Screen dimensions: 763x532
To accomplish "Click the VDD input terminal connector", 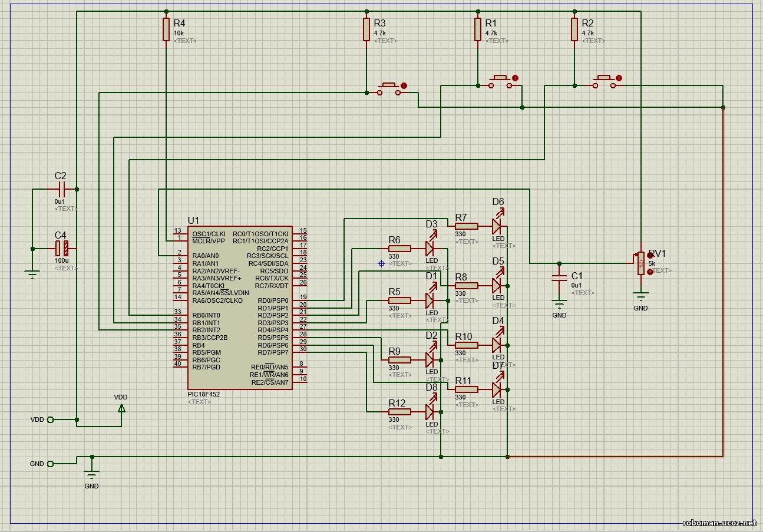I will [x=49, y=419].
